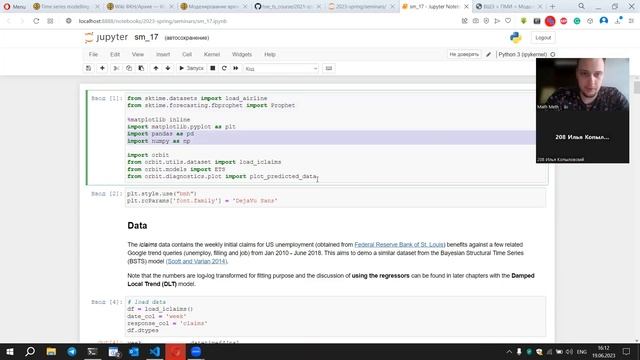The height and width of the screenshot is (360, 640).
Task: Cut selected cells with the scissors icon
Action: tap(116, 68)
